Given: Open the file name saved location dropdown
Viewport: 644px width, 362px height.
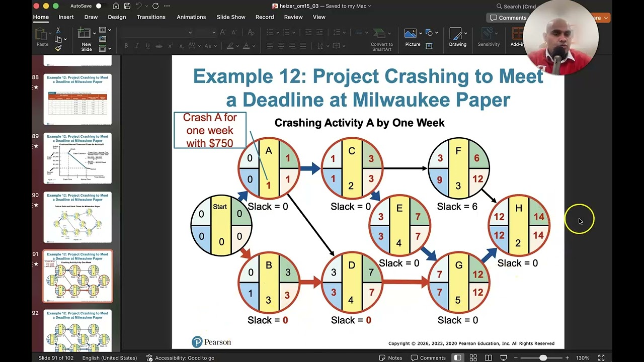Looking at the screenshot, I should pyautogui.click(x=369, y=6).
